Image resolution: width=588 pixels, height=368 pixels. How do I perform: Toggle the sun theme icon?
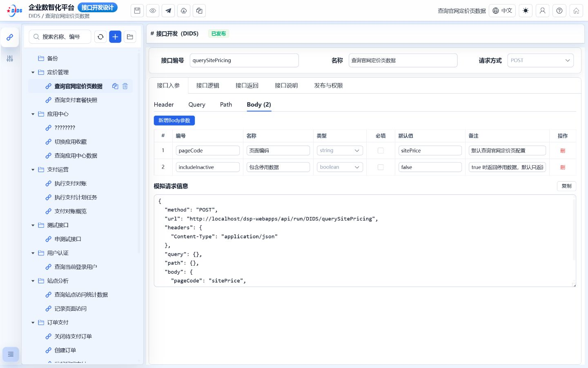click(x=526, y=11)
